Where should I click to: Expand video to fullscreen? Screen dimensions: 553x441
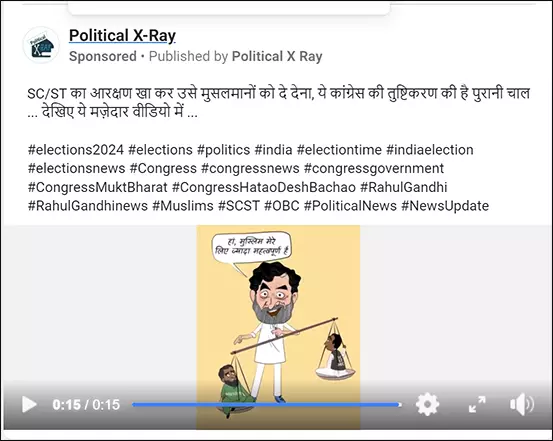pos(477,404)
